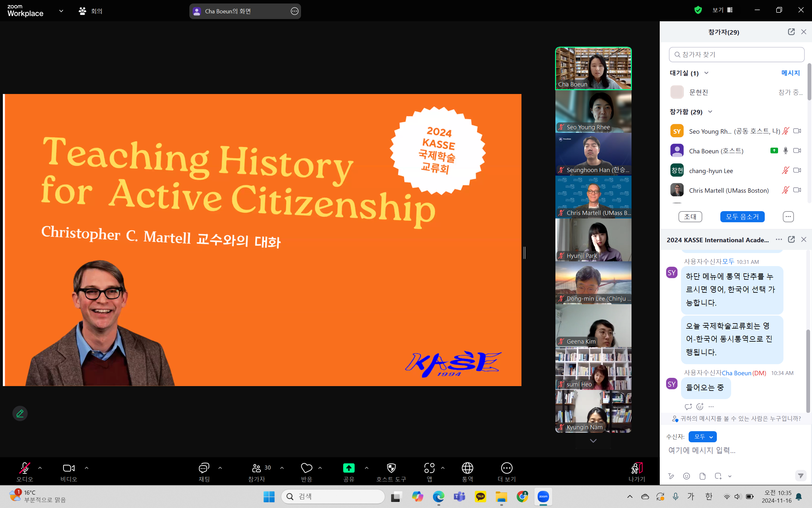Open chat panel more options ellipsis

[779, 239]
